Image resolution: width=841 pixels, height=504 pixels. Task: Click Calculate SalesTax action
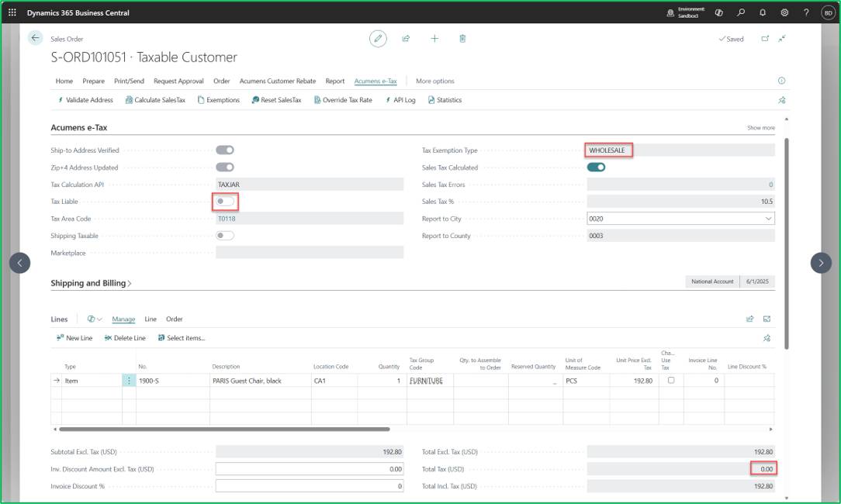pyautogui.click(x=155, y=100)
